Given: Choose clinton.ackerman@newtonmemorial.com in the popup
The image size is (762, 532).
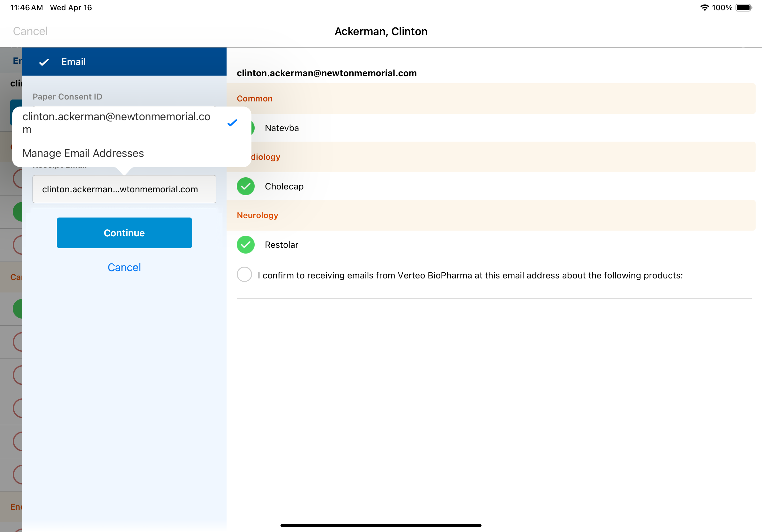Looking at the screenshot, I should [116, 123].
